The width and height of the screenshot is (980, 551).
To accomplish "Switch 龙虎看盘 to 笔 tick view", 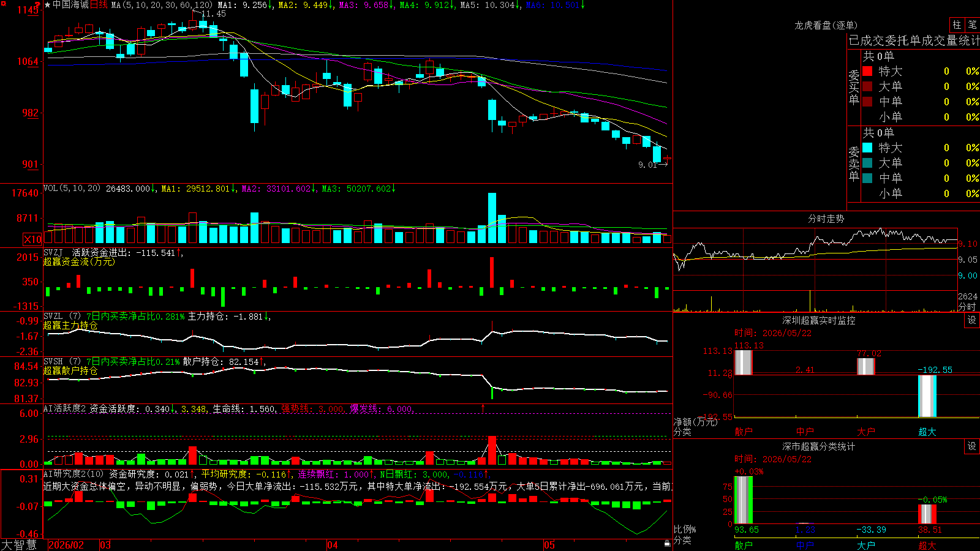I will click(x=972, y=25).
